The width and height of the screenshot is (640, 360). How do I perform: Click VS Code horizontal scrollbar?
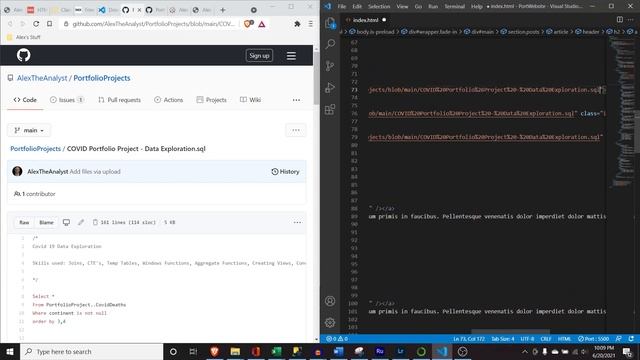511,331
